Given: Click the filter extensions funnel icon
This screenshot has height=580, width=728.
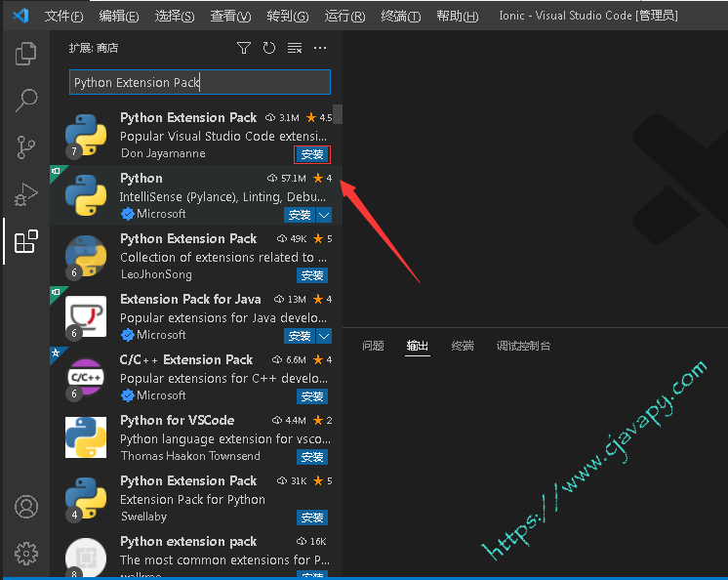Looking at the screenshot, I should tap(244, 48).
